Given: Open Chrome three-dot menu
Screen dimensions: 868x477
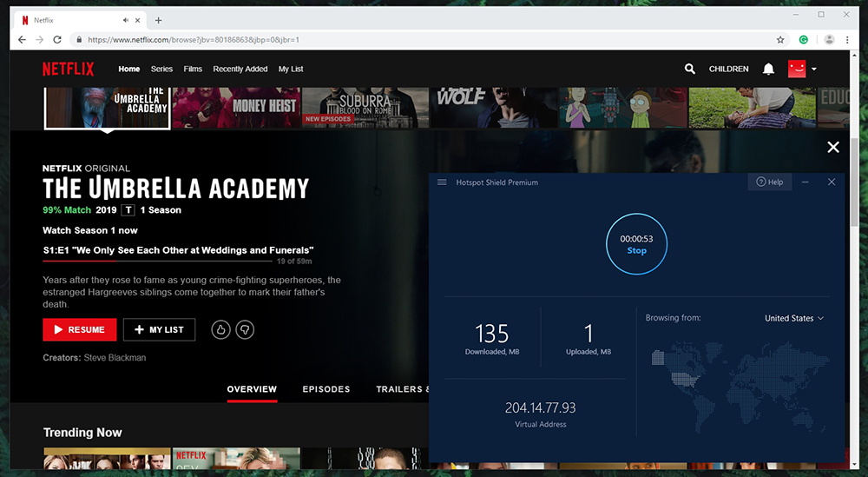Looking at the screenshot, I should [x=847, y=39].
